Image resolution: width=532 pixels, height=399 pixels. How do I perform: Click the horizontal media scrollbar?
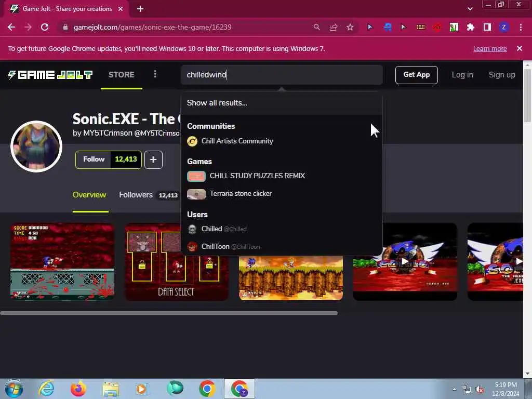coord(169,313)
